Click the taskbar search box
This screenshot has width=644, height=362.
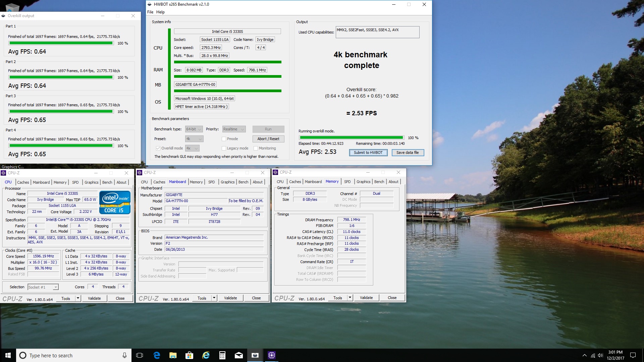click(74, 355)
